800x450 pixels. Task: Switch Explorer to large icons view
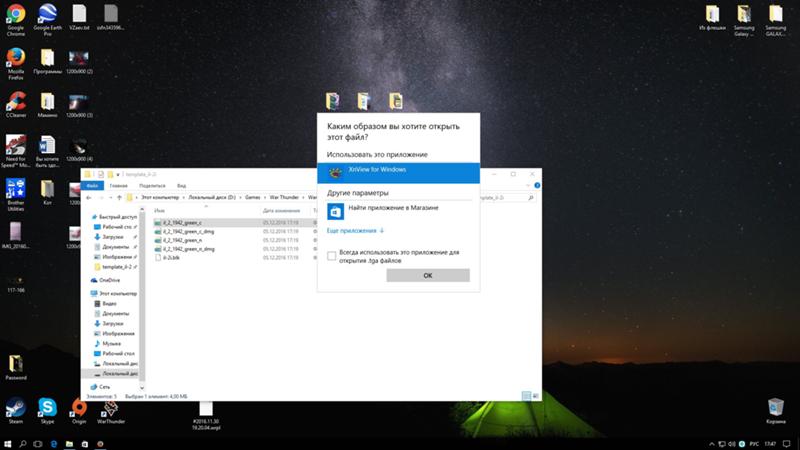tap(535, 396)
